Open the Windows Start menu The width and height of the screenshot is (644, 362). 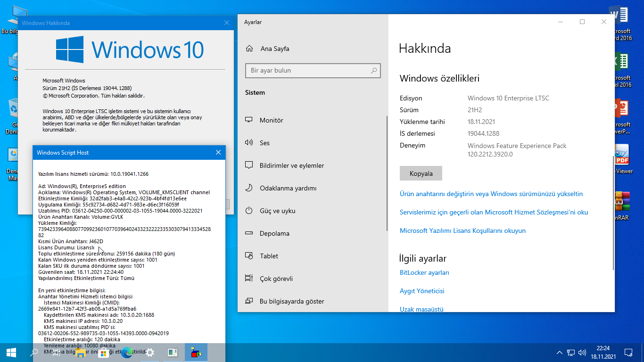(11, 352)
